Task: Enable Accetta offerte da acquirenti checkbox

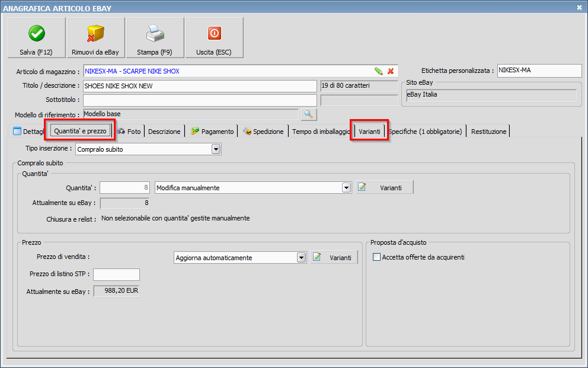Action: [376, 257]
